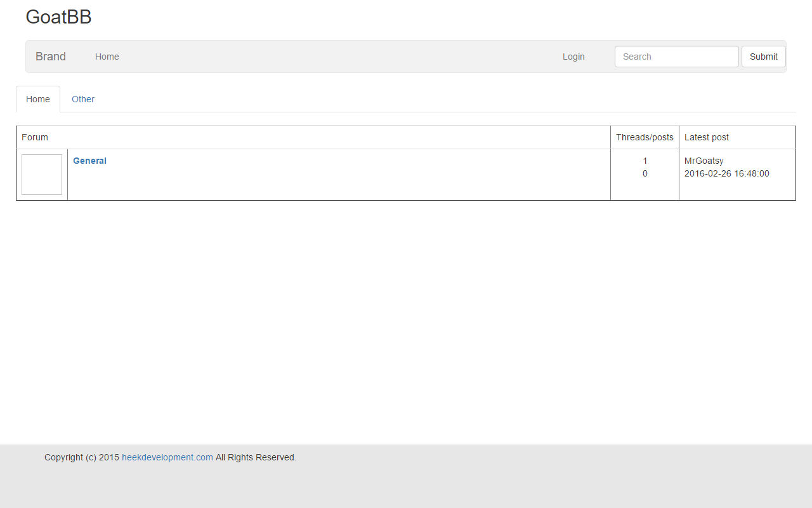Click the latest post timestamp 2016-02-26
This screenshot has width=812, height=508.
tap(726, 173)
